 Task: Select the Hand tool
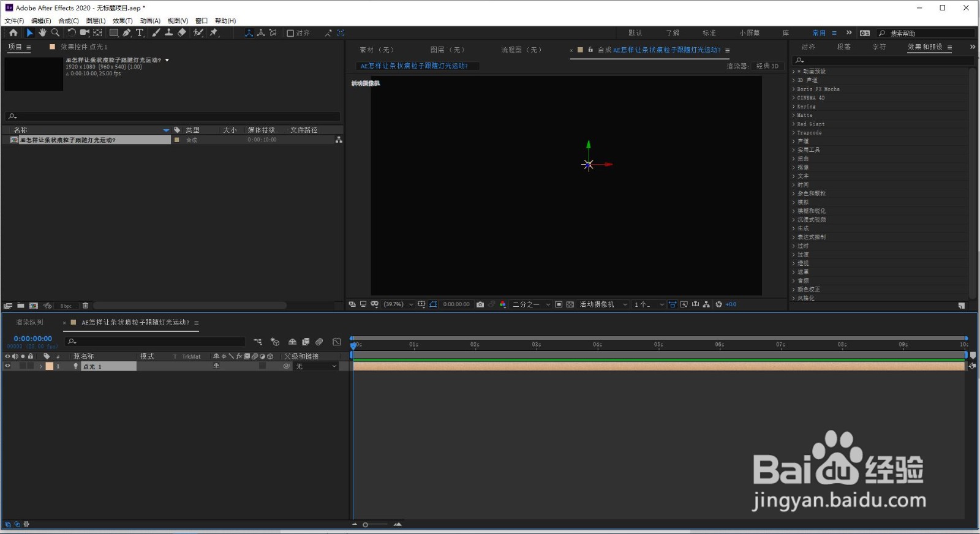42,32
